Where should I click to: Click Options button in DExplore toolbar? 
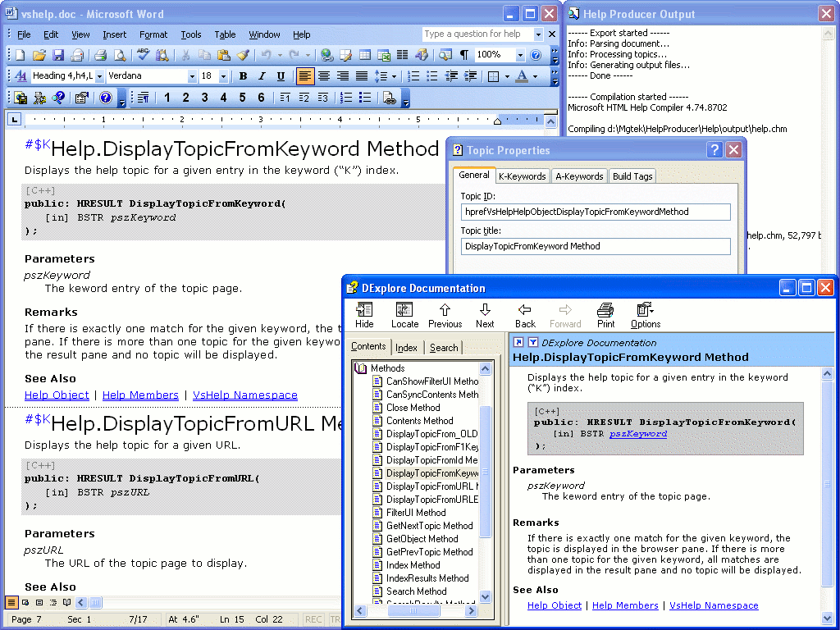click(646, 315)
